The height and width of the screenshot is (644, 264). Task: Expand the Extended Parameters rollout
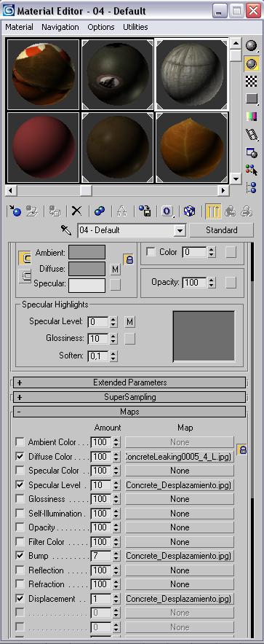click(129, 382)
